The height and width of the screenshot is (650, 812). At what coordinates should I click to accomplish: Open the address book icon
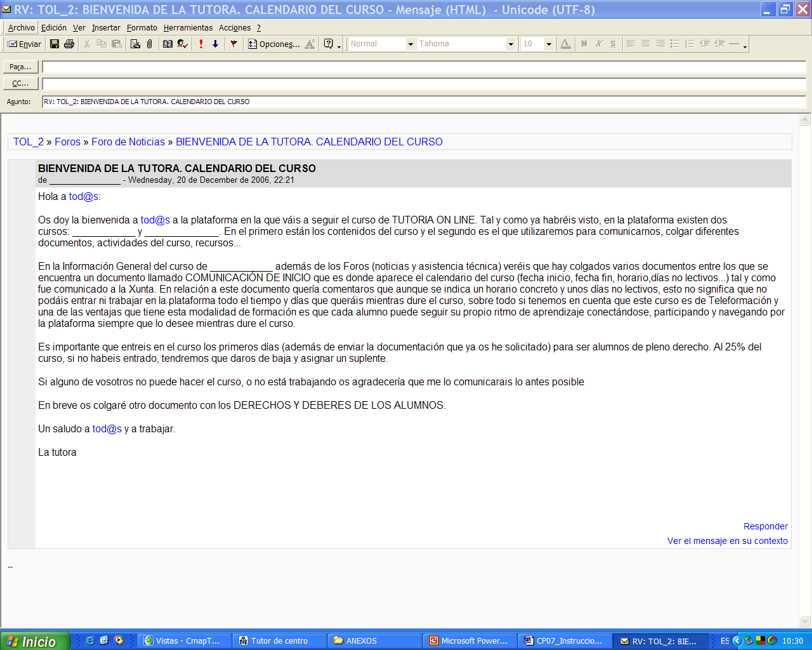click(167, 44)
